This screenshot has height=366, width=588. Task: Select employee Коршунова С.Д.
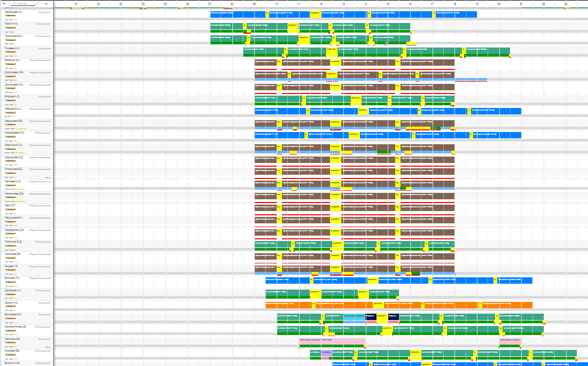click(x=14, y=157)
